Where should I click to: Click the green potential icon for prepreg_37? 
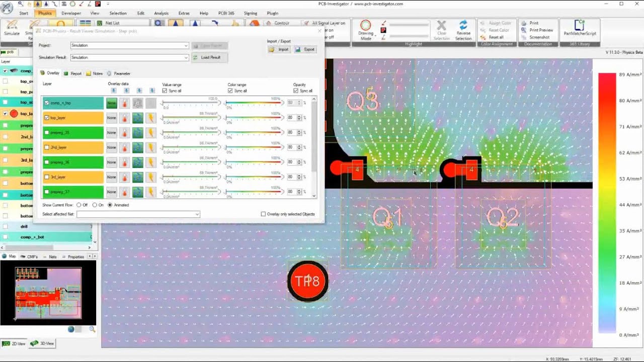pos(137,192)
